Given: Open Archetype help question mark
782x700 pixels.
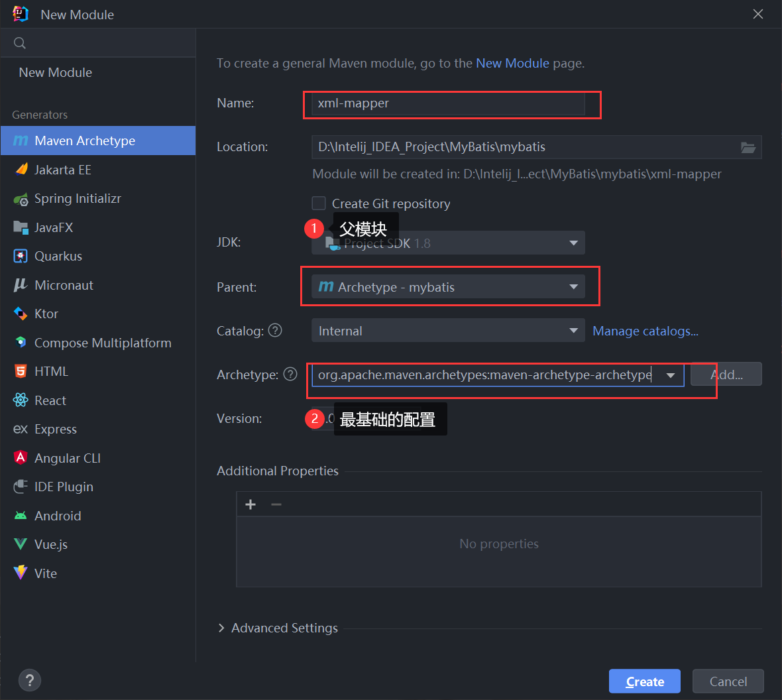Looking at the screenshot, I should 290,375.
